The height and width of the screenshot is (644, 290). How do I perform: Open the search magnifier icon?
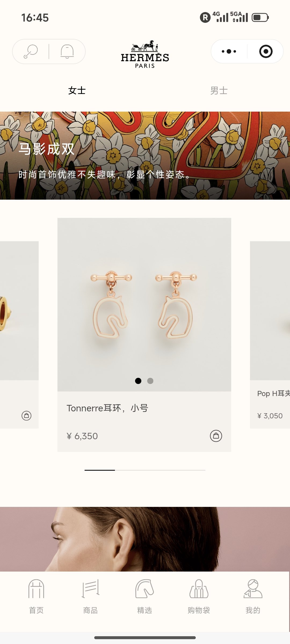31,51
